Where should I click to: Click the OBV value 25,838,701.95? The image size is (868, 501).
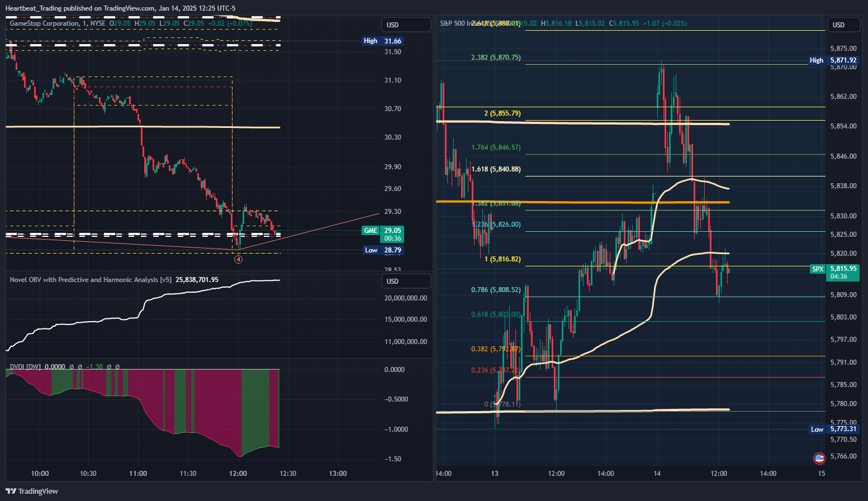[x=197, y=280]
